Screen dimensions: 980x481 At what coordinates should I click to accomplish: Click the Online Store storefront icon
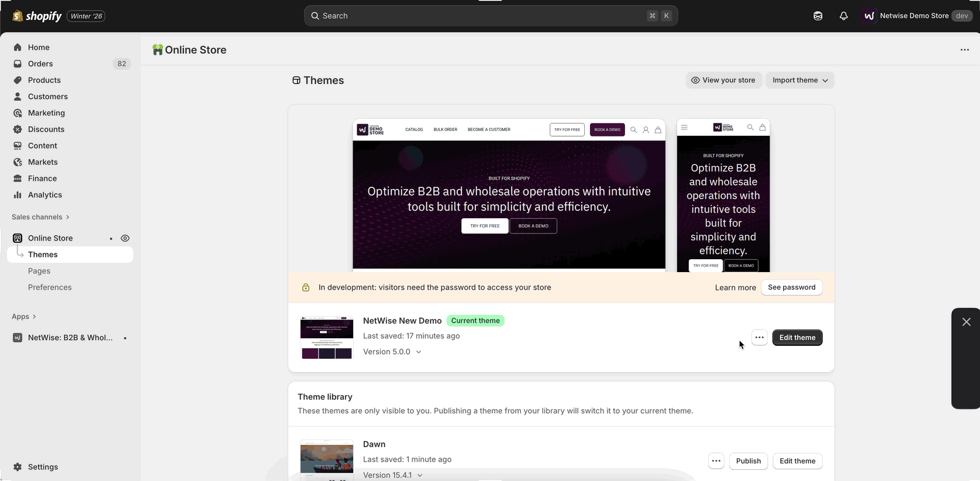point(18,238)
